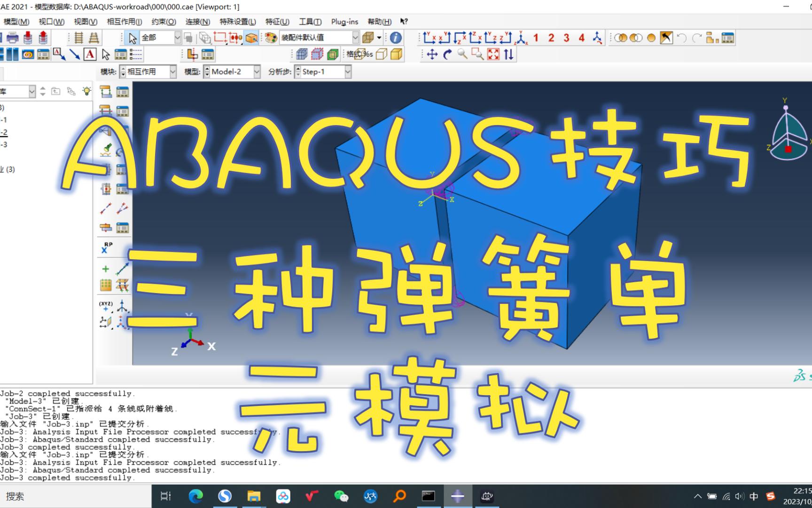Click the Create Reference Point RP tool
This screenshot has width=812, height=508.
(107, 248)
